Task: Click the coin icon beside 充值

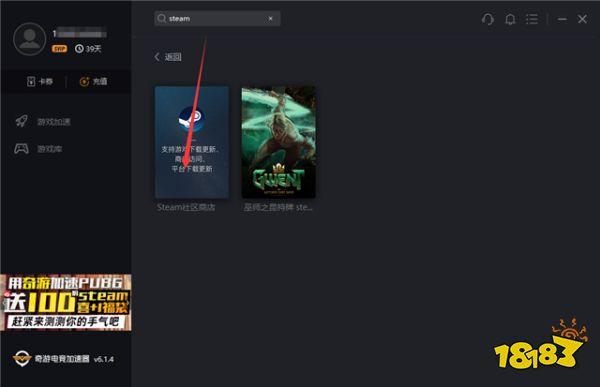Action: [84, 81]
